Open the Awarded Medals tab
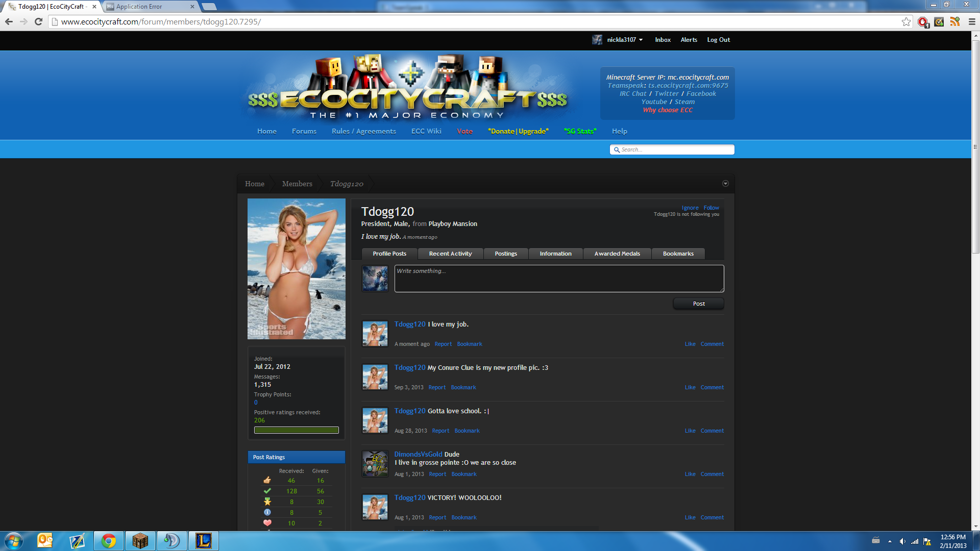This screenshot has height=551, width=980. coord(617,254)
